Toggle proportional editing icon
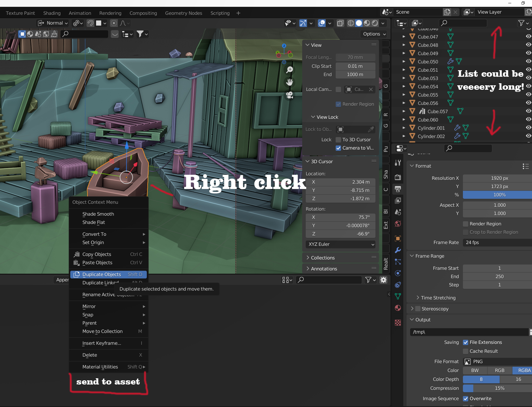Viewport: 532px width, 407px height. [114, 23]
